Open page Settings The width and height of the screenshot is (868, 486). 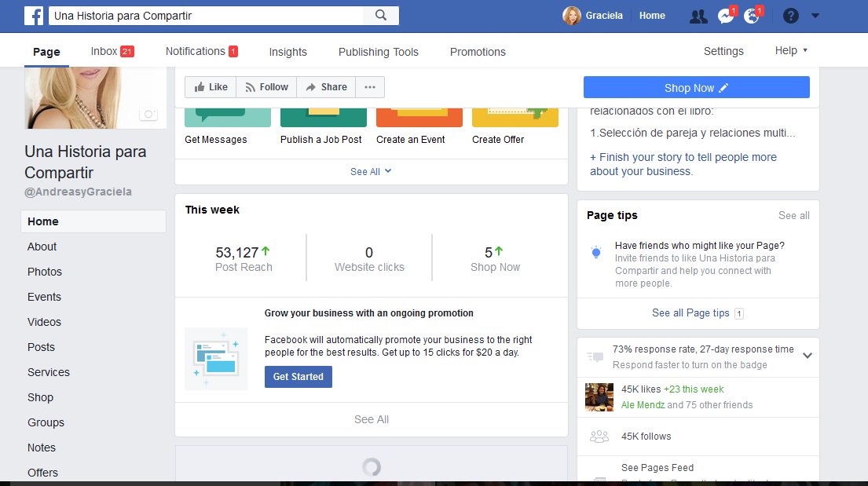coord(723,51)
